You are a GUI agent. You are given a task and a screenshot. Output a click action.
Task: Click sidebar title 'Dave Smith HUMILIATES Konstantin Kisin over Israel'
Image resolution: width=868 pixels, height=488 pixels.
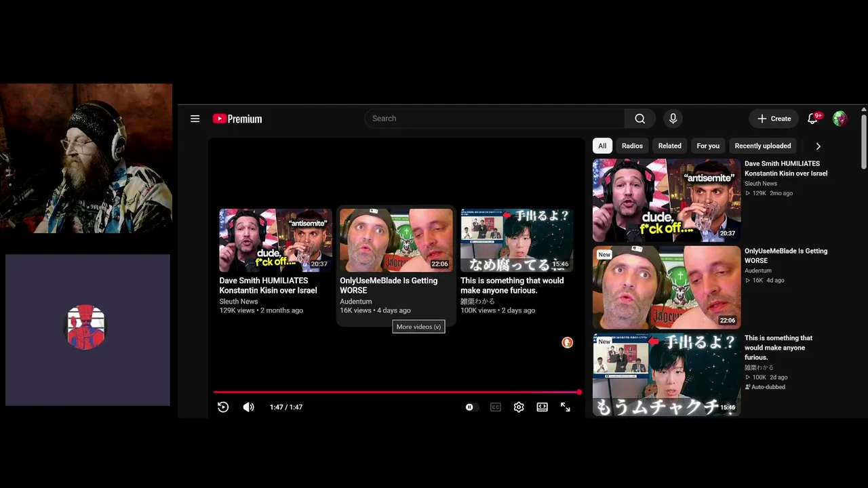(786, 168)
